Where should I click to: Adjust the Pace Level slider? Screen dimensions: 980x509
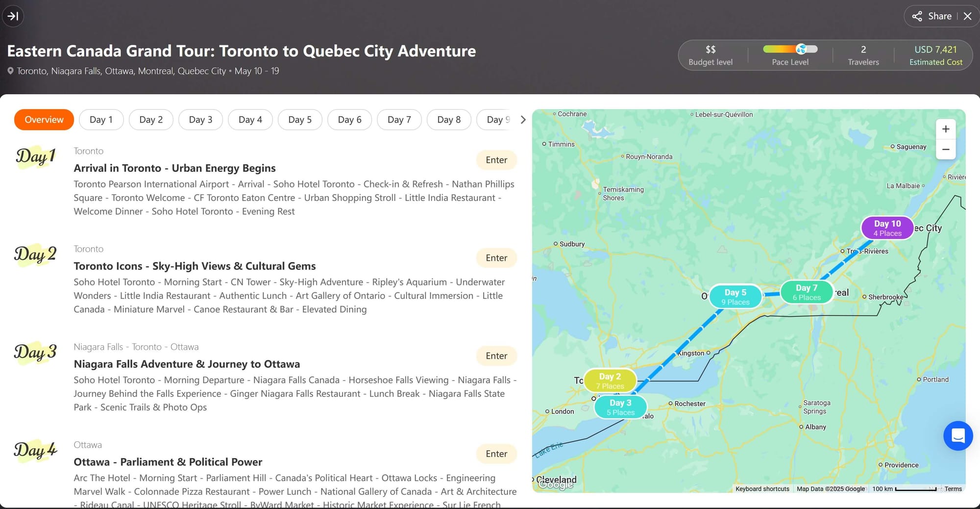[x=801, y=49]
